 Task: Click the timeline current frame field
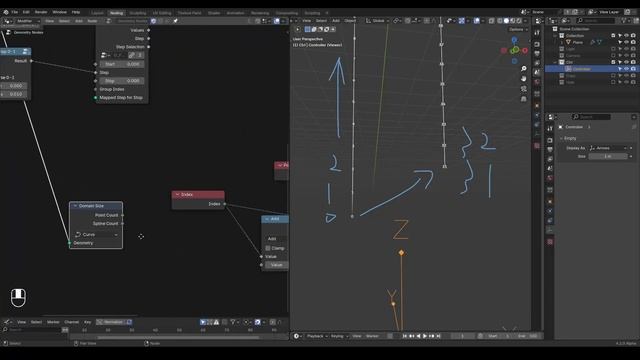tap(463, 336)
